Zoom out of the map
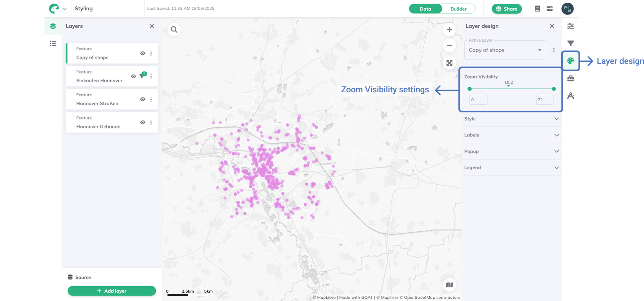Image resolution: width=644 pixels, height=301 pixels. coord(449,45)
